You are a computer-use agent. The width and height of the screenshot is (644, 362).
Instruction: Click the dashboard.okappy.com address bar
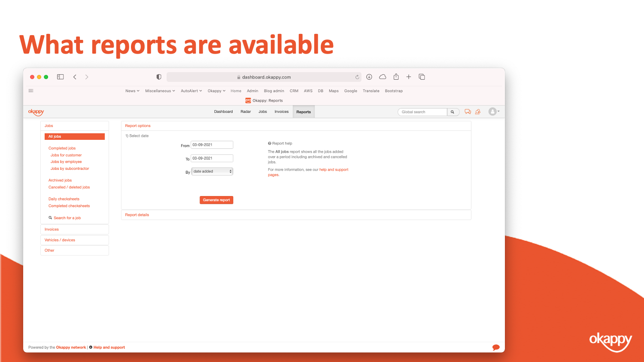(264, 77)
